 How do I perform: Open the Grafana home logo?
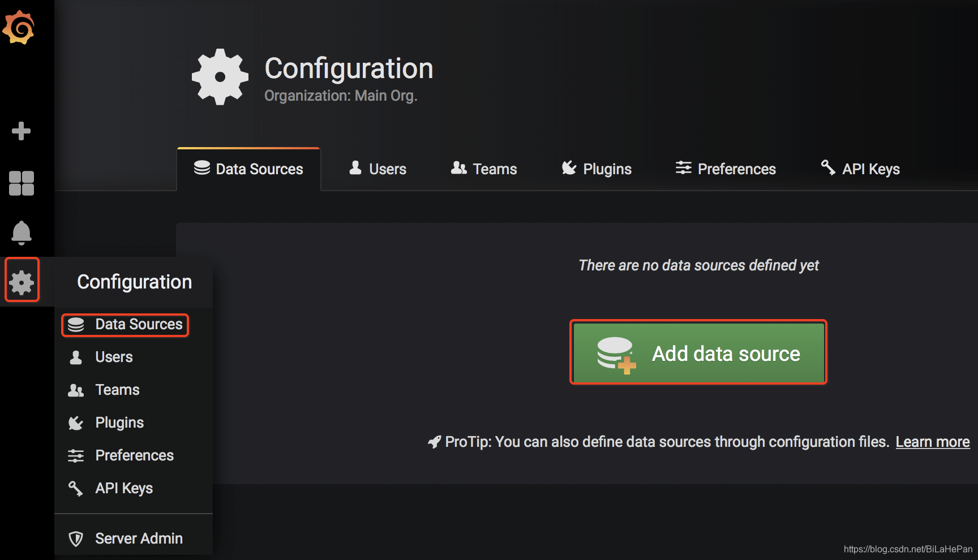[19, 27]
